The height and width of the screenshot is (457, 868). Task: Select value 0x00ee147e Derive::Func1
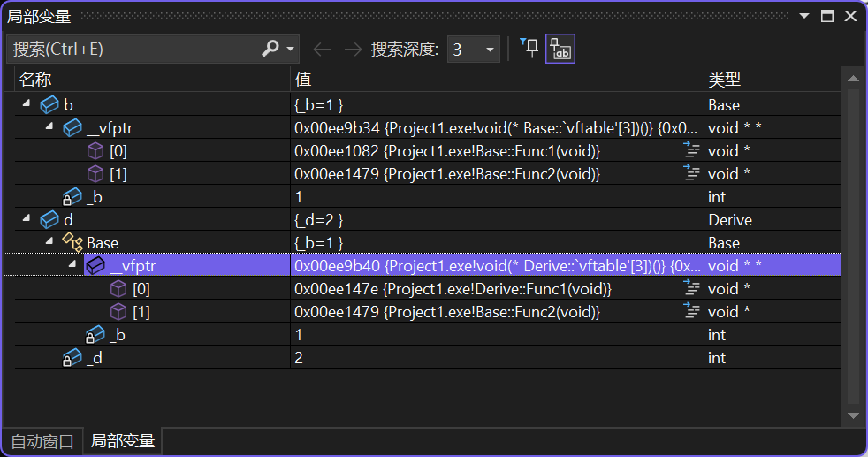tap(453, 289)
